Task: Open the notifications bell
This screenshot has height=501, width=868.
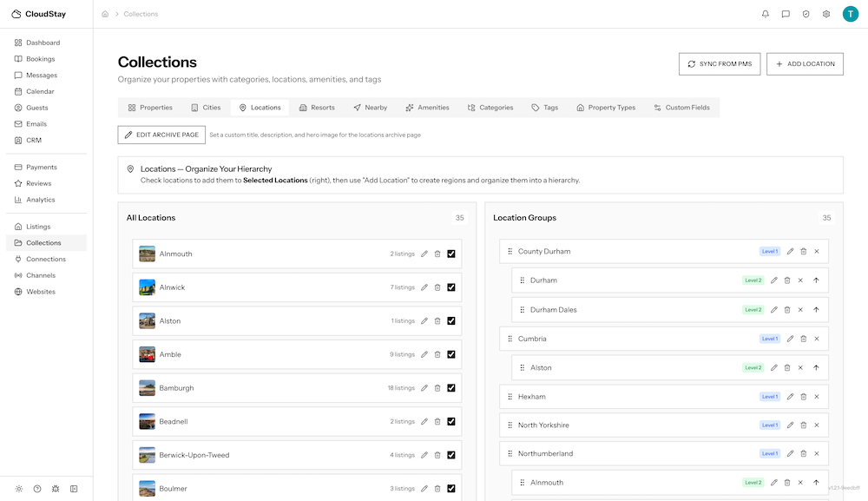Action: [x=766, y=13]
